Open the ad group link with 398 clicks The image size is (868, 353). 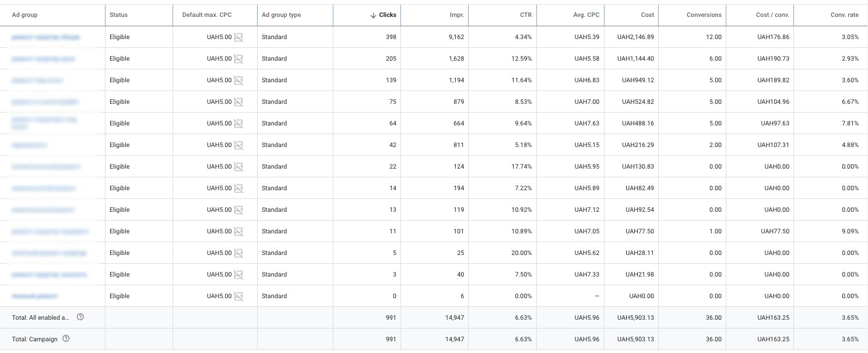pos(45,37)
